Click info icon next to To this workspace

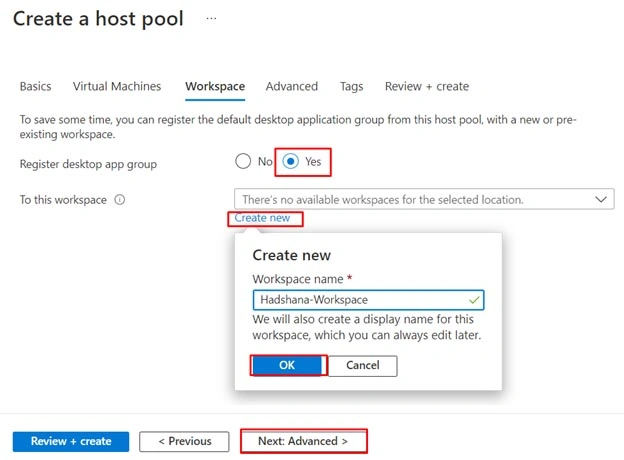coord(120,199)
